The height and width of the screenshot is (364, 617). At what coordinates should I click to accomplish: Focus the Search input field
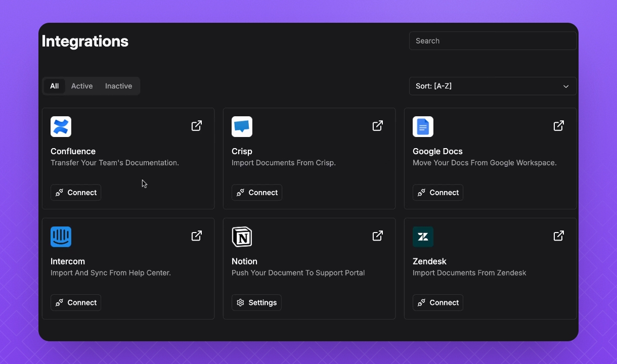(492, 41)
